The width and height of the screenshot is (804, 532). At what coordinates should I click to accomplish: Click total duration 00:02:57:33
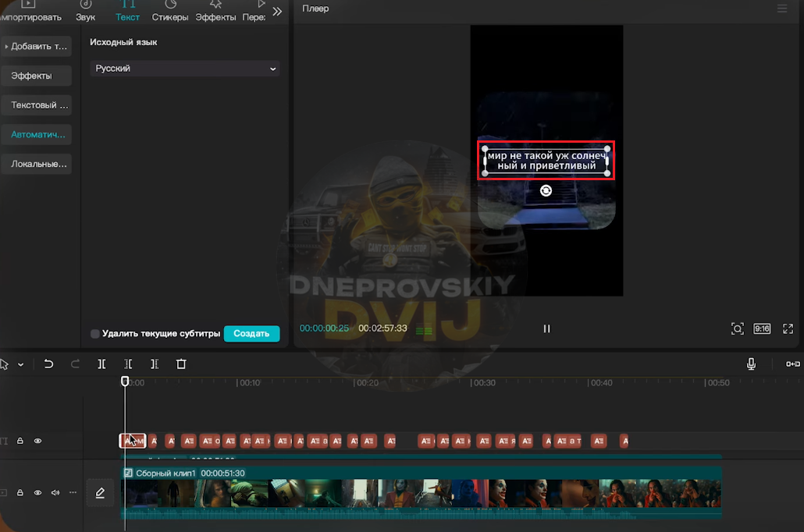point(382,328)
